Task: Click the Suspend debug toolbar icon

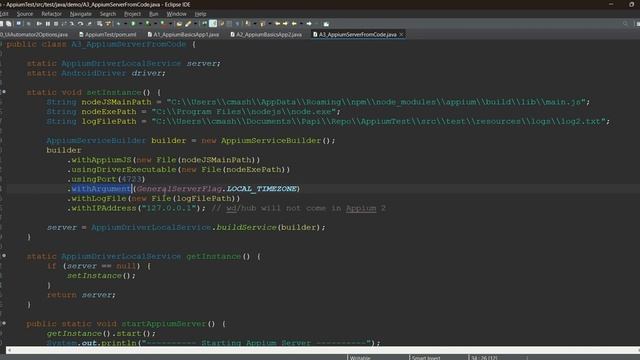Action: [x=47, y=24]
